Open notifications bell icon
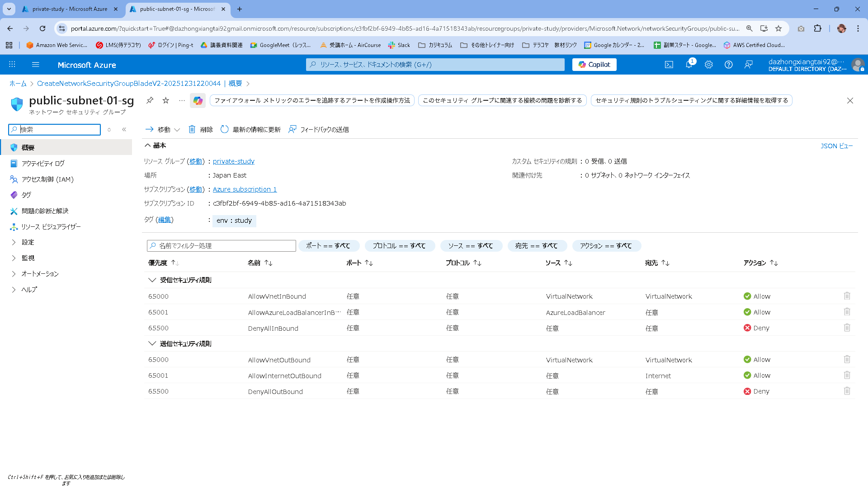This screenshot has height=488, width=868. coord(689,65)
